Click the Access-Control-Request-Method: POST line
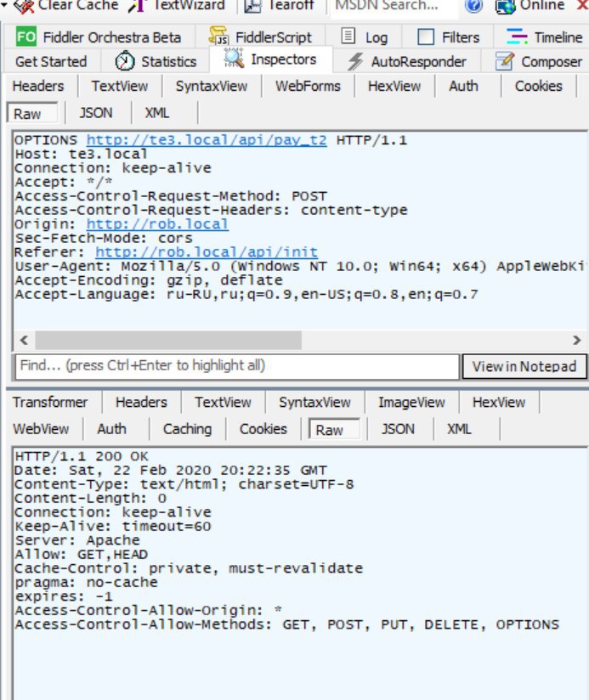Image resolution: width=589 pixels, height=700 pixels. 171,196
